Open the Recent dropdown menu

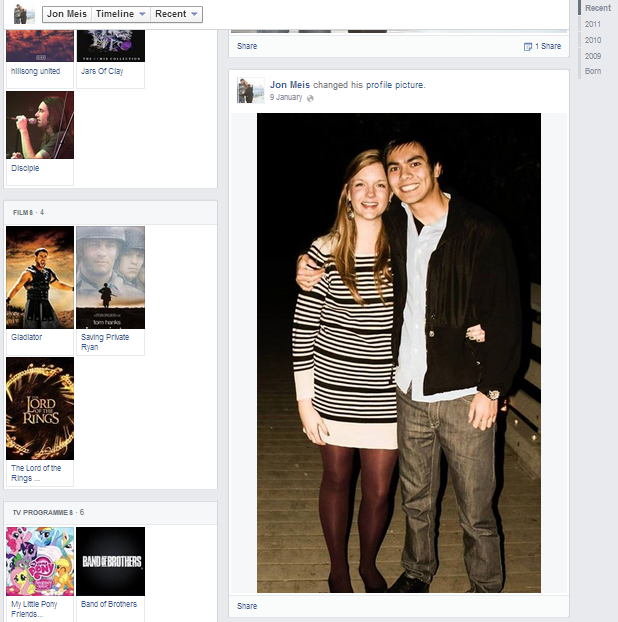(x=177, y=14)
